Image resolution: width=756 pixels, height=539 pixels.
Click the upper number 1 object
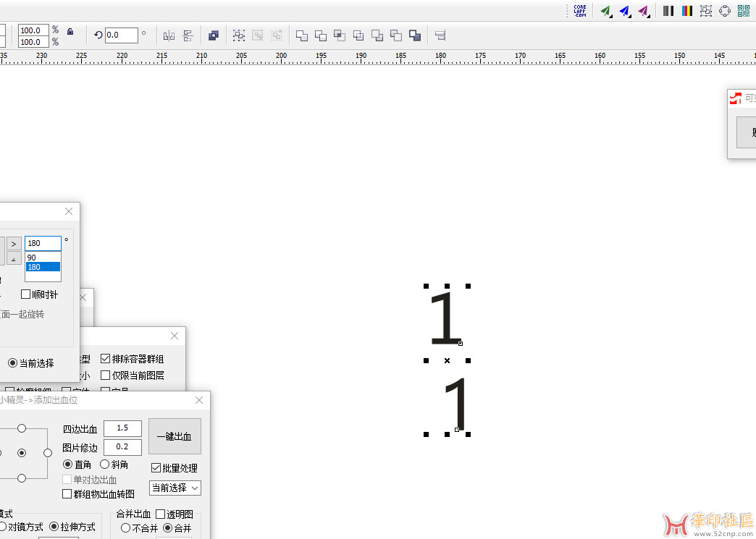[x=445, y=319]
